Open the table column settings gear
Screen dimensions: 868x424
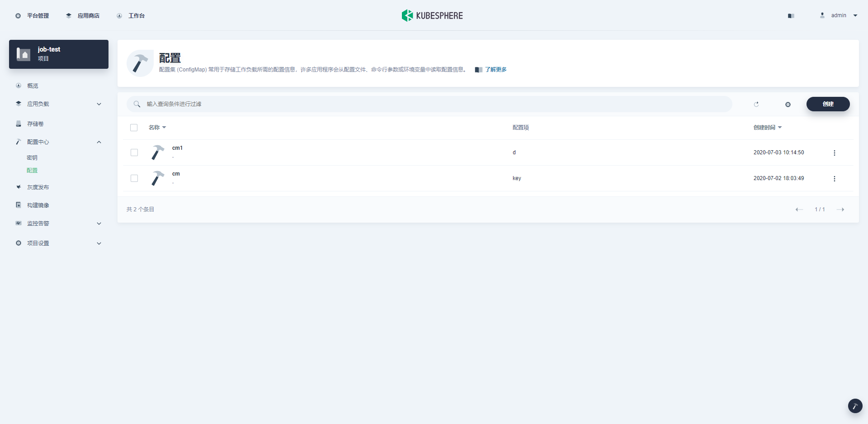pos(788,105)
